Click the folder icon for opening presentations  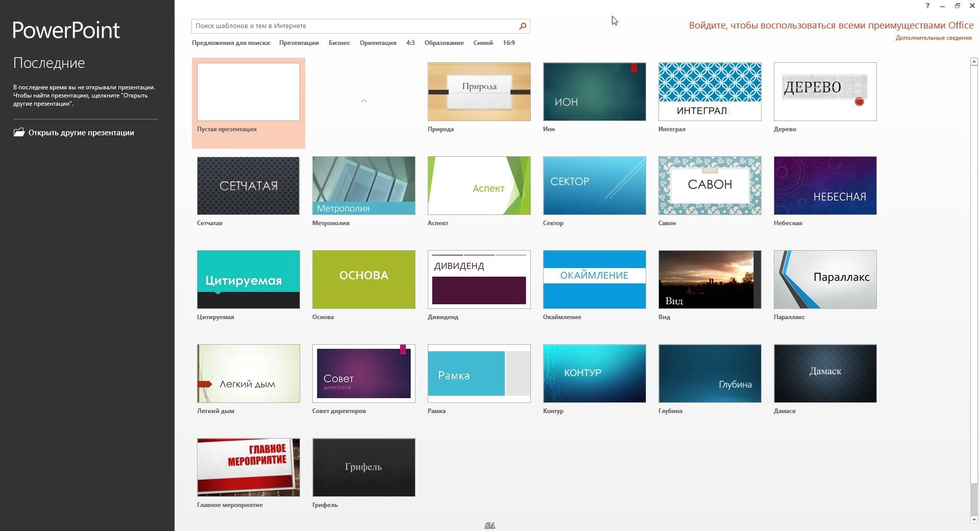tap(19, 132)
